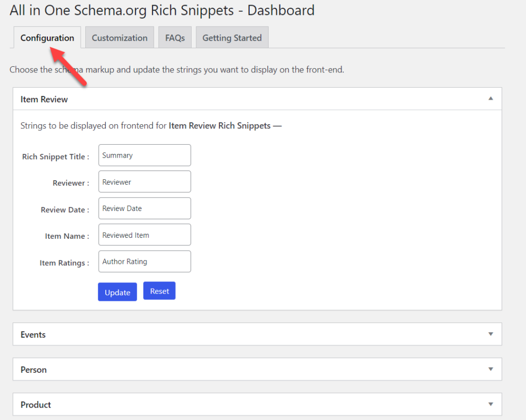Focus the Rich Snippet Title field
526x420 pixels.
pyautogui.click(x=144, y=155)
